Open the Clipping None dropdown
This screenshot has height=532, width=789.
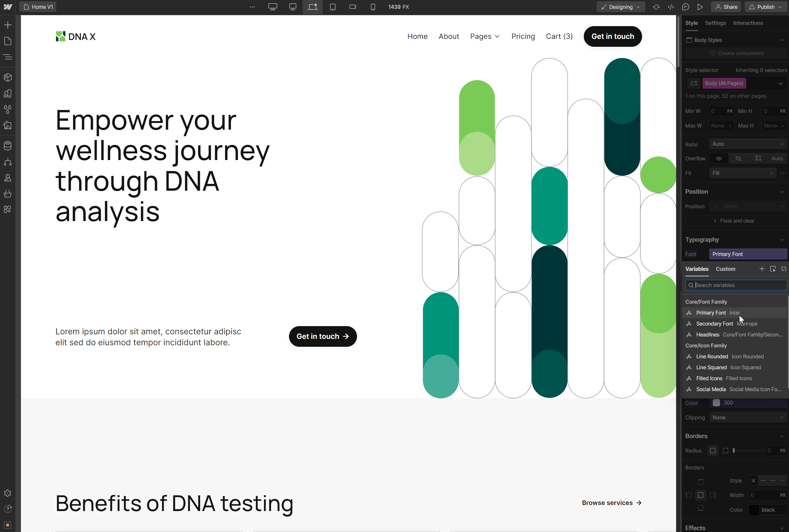click(x=748, y=418)
